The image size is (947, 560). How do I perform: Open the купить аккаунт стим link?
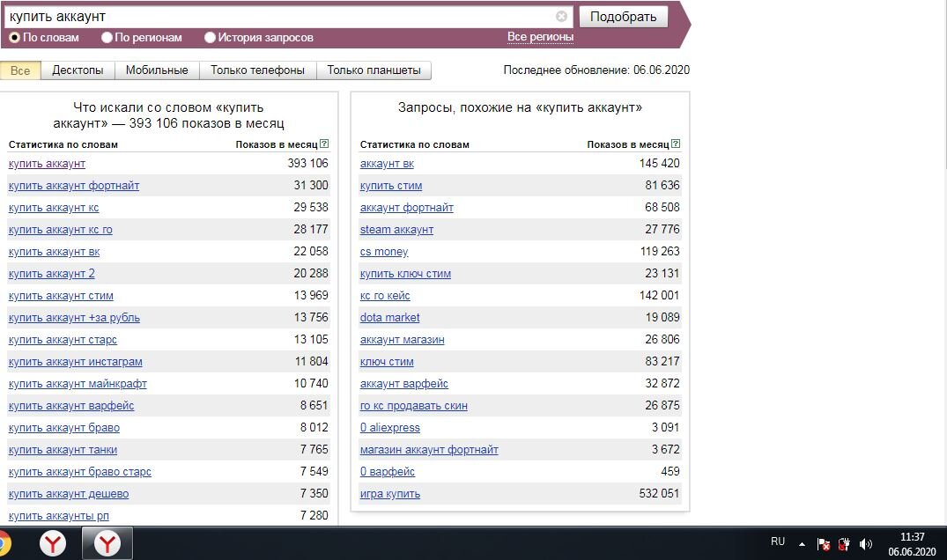[x=61, y=296]
